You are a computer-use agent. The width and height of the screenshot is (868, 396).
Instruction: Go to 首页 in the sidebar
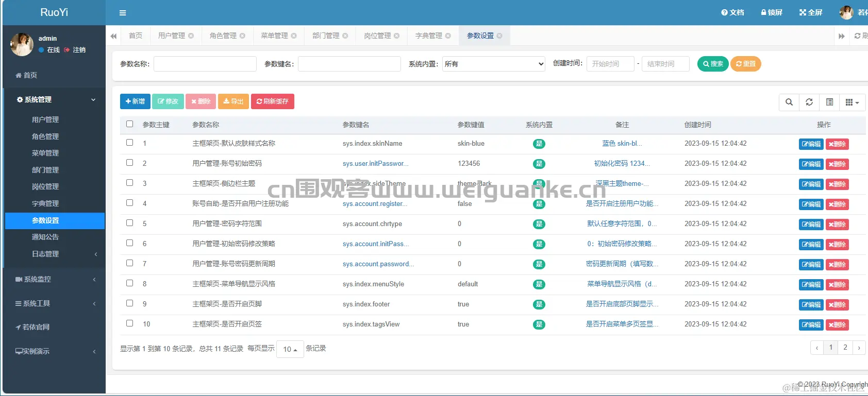(x=26, y=75)
